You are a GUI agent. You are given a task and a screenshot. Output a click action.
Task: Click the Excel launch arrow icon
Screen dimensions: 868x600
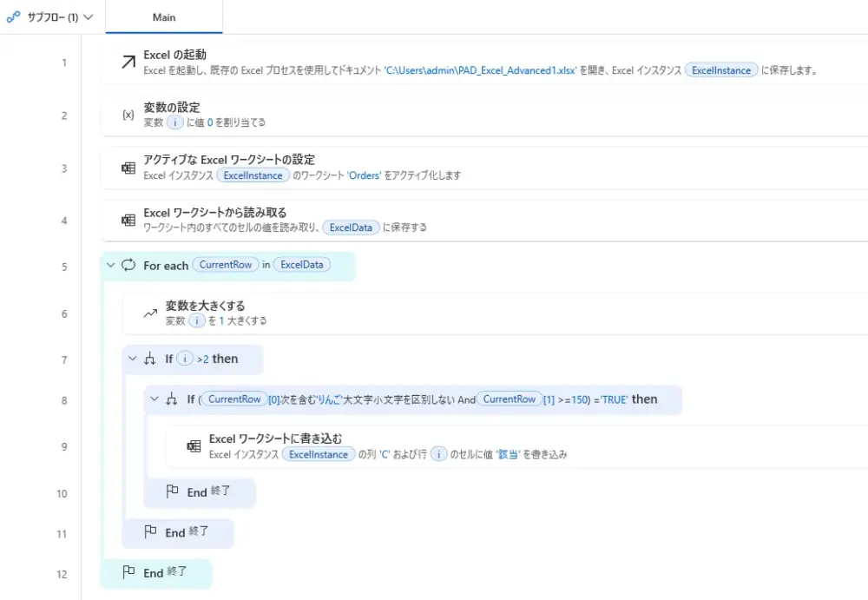pos(128,62)
